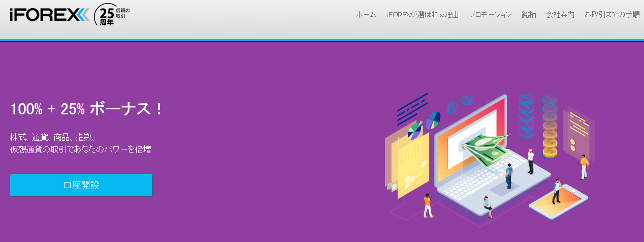Click the 100% + 25% ボーナス！ headline
This screenshot has width=644, height=242.
click(x=87, y=109)
